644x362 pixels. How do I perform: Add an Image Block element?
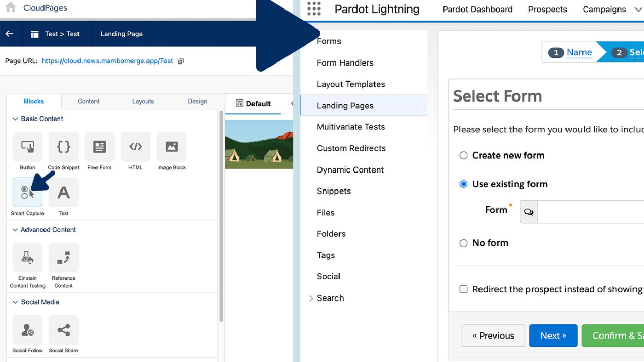(x=171, y=147)
